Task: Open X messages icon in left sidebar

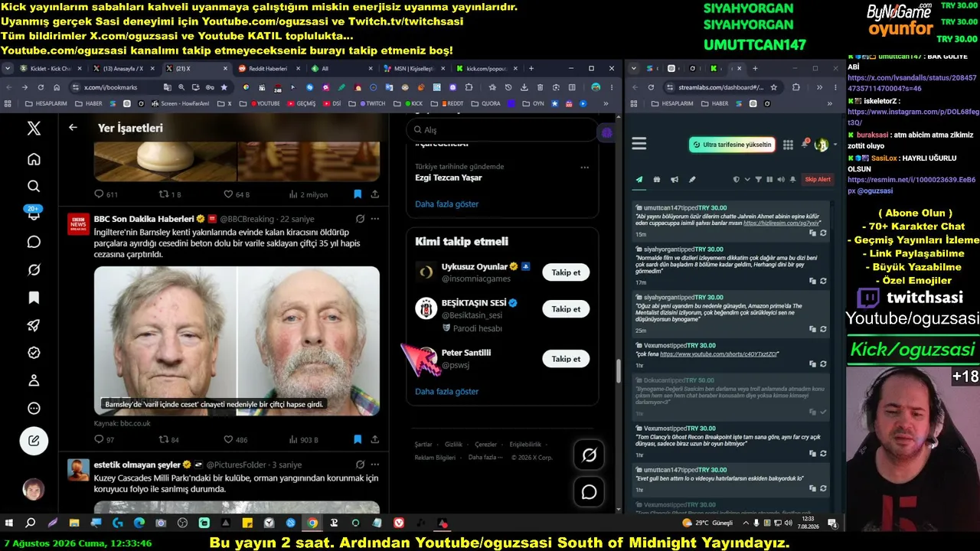Action: tap(34, 242)
